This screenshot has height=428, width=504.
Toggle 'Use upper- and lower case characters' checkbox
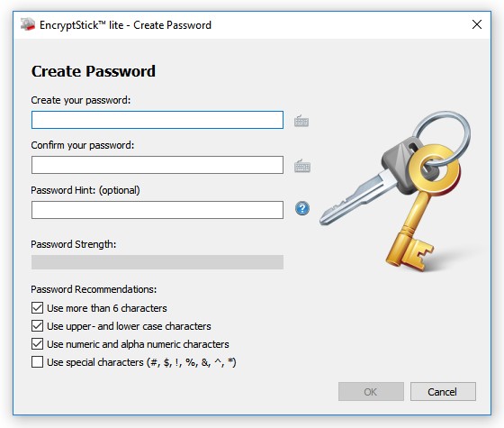click(x=37, y=326)
